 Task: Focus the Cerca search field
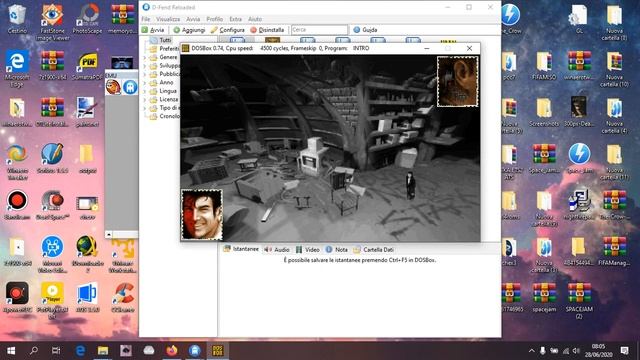[x=320, y=30]
